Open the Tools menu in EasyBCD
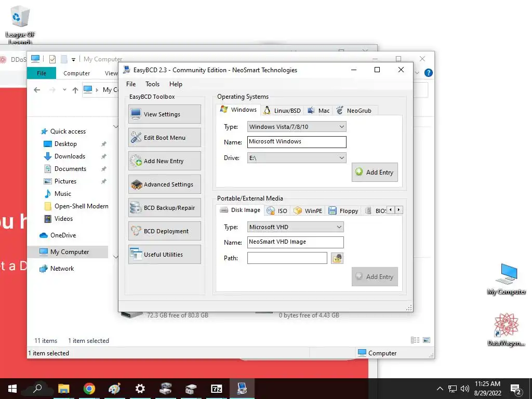 click(x=152, y=84)
